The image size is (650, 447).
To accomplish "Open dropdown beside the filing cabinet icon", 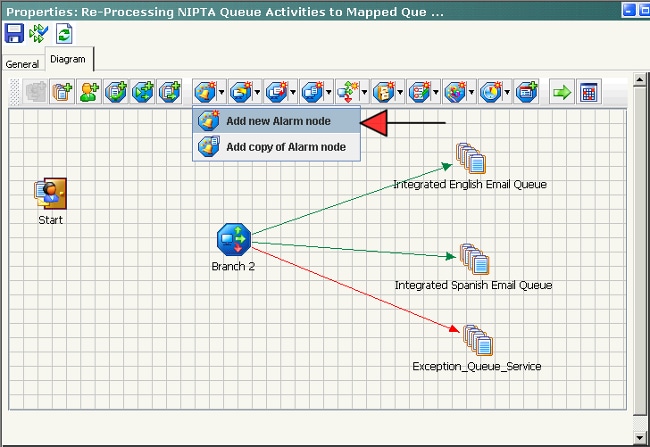I will coord(400,92).
